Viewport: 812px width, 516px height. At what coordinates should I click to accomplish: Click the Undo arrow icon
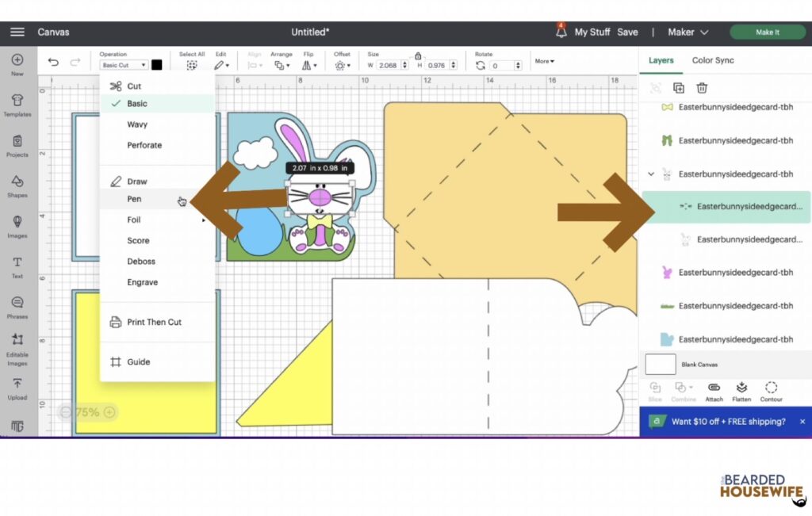click(53, 63)
